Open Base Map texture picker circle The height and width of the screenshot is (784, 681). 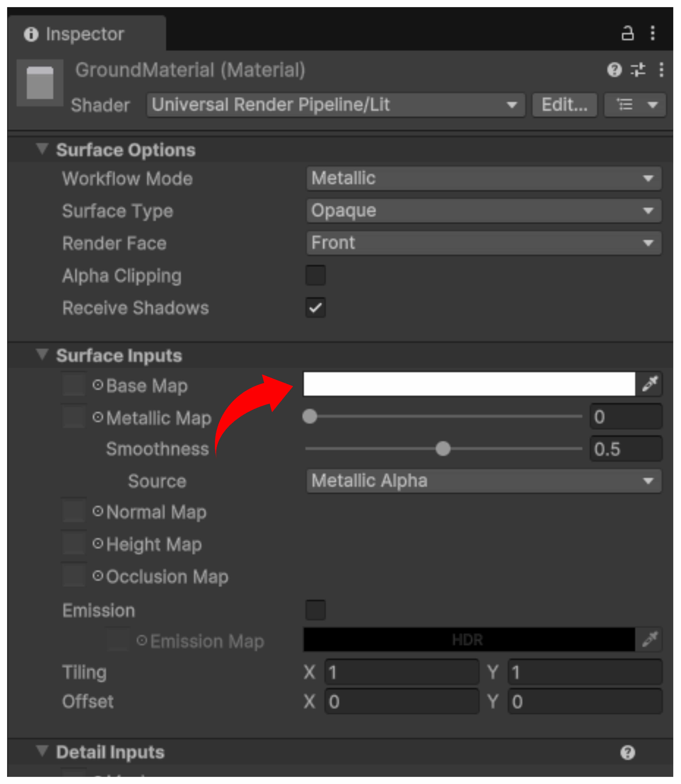[x=98, y=385]
